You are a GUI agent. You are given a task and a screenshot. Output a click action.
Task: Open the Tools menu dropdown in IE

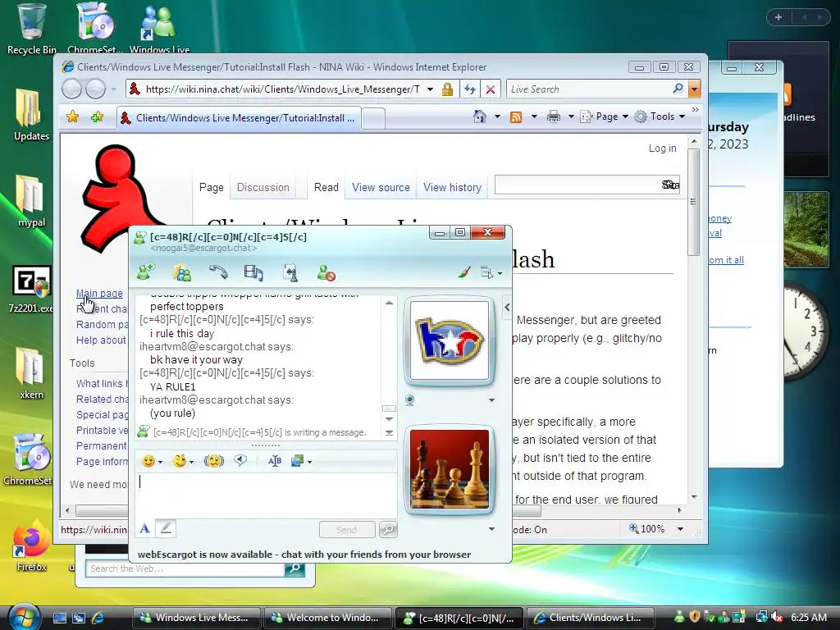pyautogui.click(x=660, y=116)
